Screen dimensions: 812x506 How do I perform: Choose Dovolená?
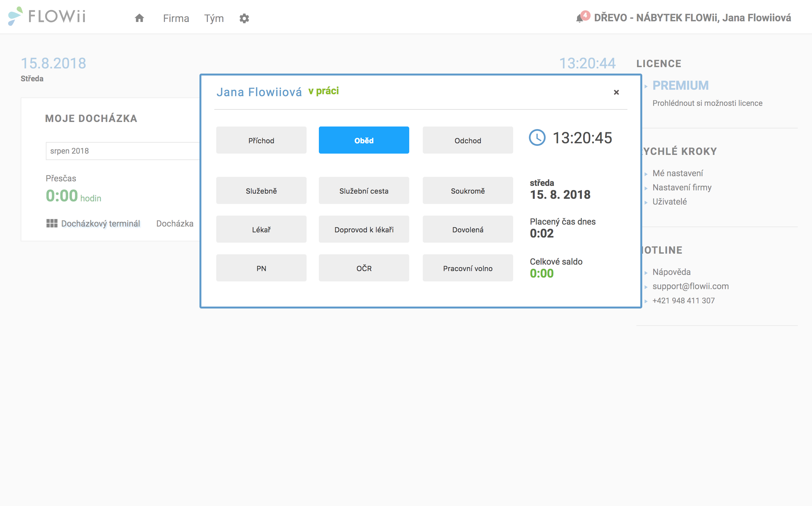(468, 229)
